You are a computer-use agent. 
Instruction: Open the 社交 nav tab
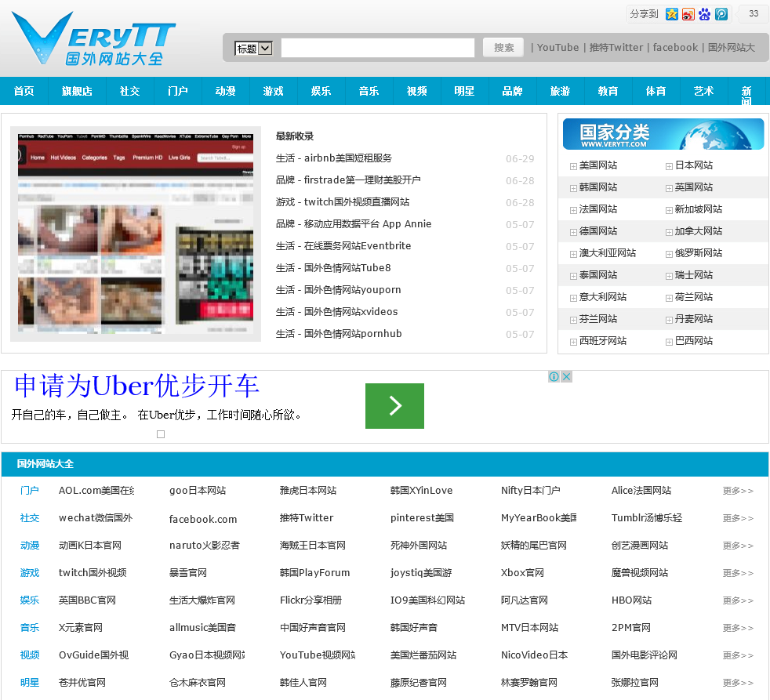pos(130,91)
